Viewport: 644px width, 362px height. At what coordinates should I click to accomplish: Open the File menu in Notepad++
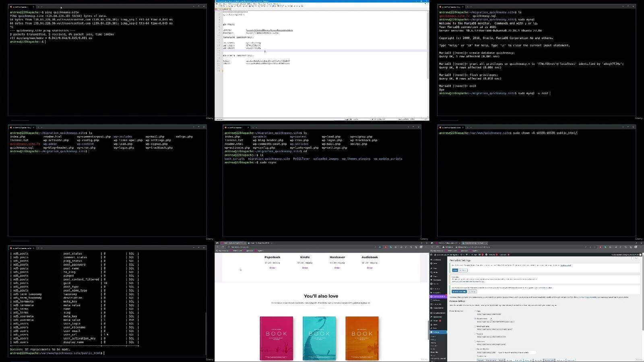(217, 4)
